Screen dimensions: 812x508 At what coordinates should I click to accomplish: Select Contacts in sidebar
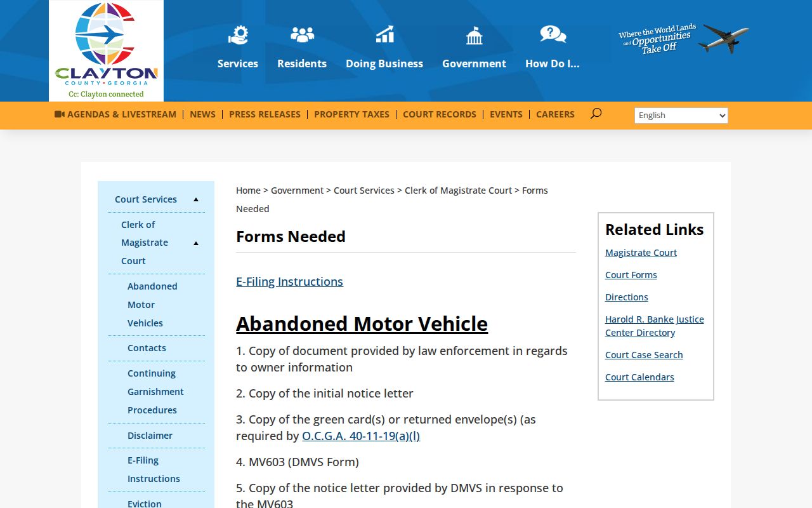pyautogui.click(x=147, y=348)
